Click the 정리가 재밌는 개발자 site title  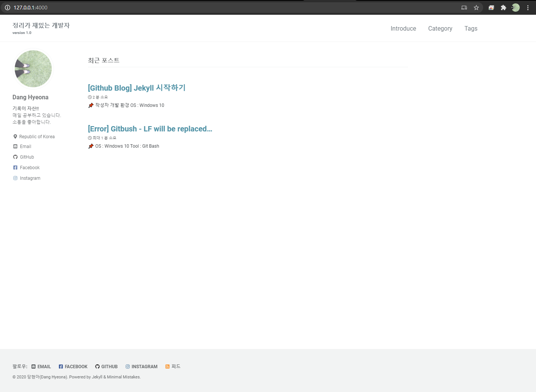point(41,25)
